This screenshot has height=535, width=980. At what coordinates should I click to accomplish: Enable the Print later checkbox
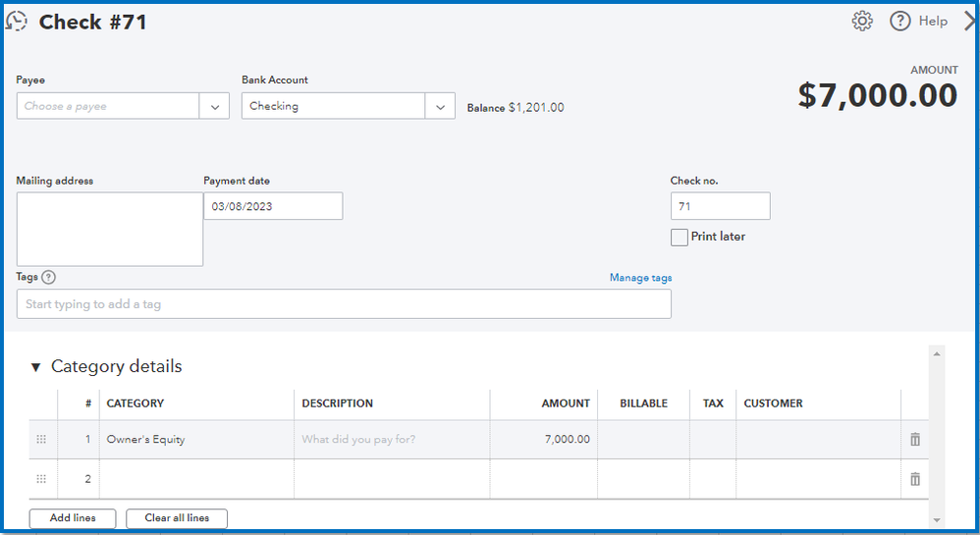tap(680, 238)
